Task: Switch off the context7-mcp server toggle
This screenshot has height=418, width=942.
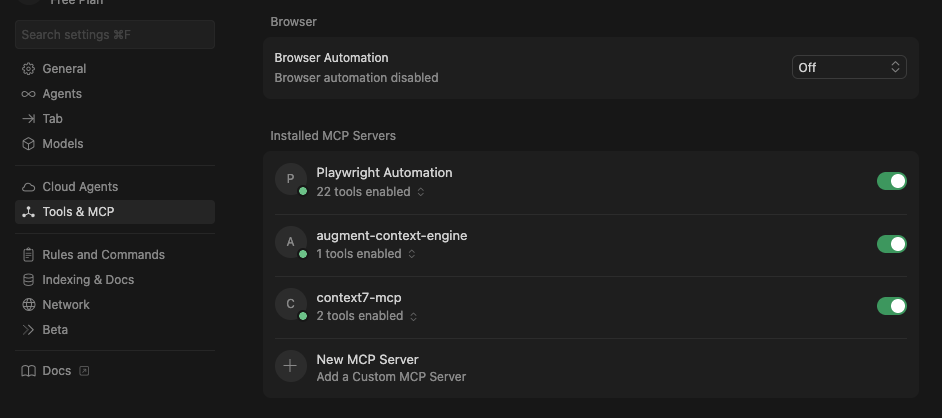Action: [892, 306]
